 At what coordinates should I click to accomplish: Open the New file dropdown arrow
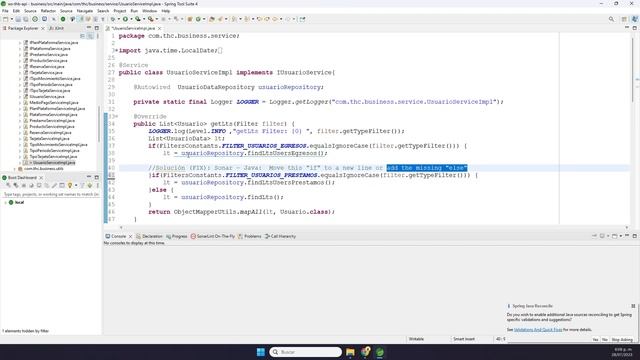coord(11,19)
